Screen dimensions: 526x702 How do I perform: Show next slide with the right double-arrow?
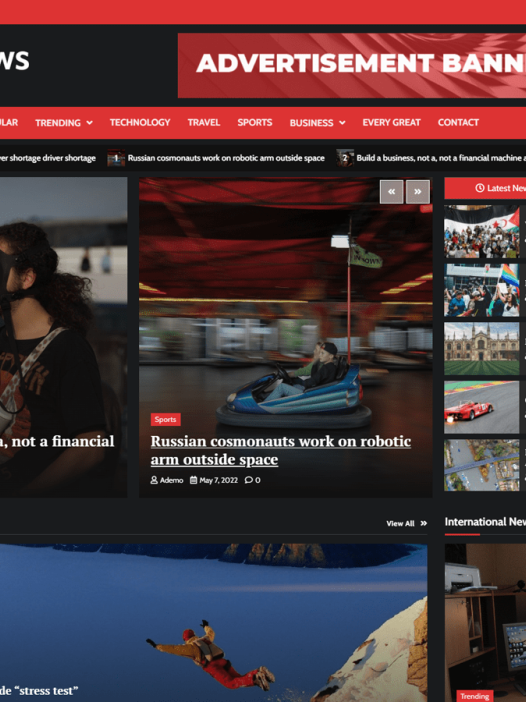pos(418,192)
